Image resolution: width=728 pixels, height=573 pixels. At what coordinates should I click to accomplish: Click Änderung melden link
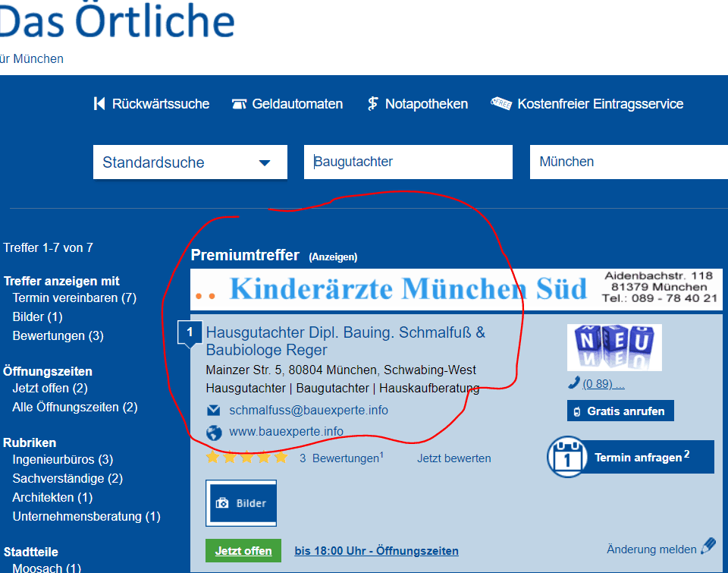pyautogui.click(x=651, y=549)
